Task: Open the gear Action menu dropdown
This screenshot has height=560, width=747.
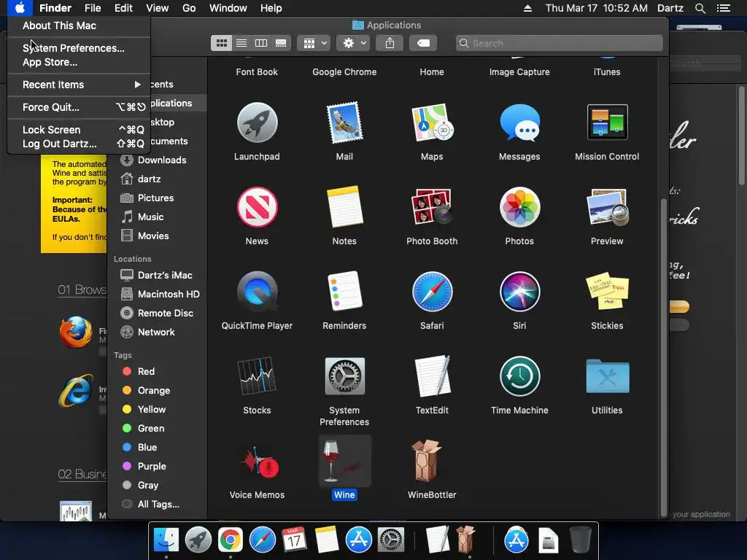Action: tap(353, 43)
